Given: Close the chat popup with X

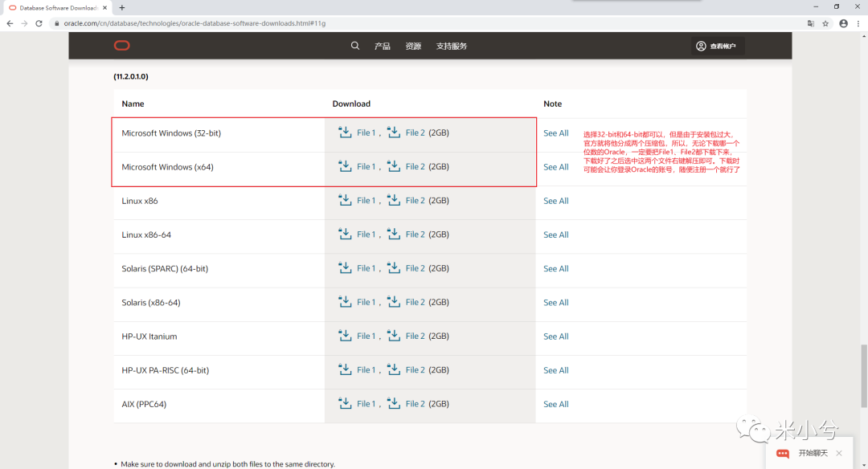Looking at the screenshot, I should pos(839,453).
